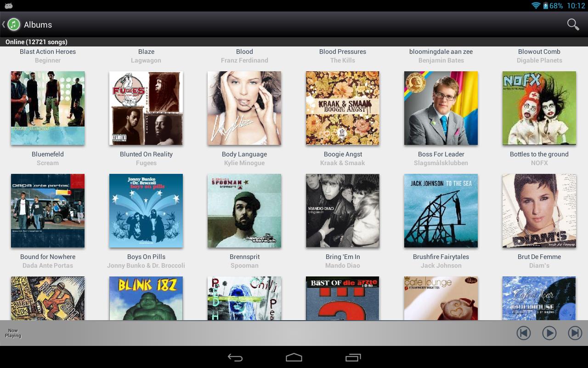Open the Blunted On Reality album cover
The width and height of the screenshot is (588, 368).
[146, 108]
